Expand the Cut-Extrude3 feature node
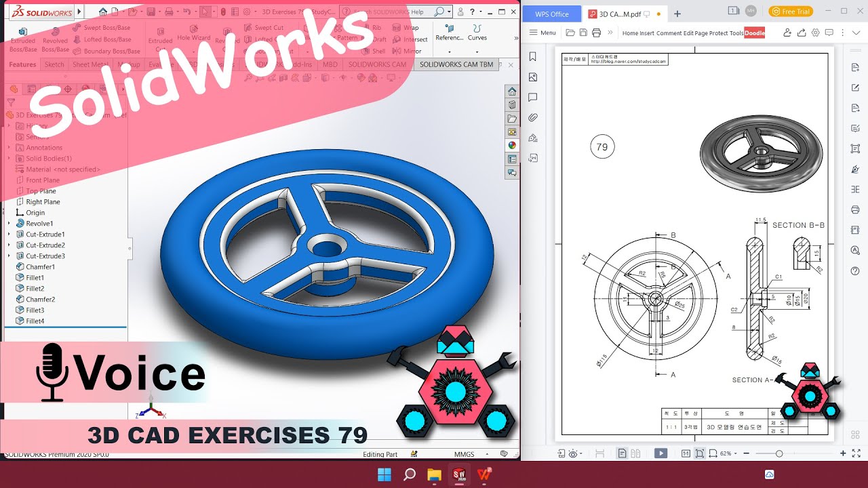The width and height of the screenshot is (868, 488). tap(9, 256)
